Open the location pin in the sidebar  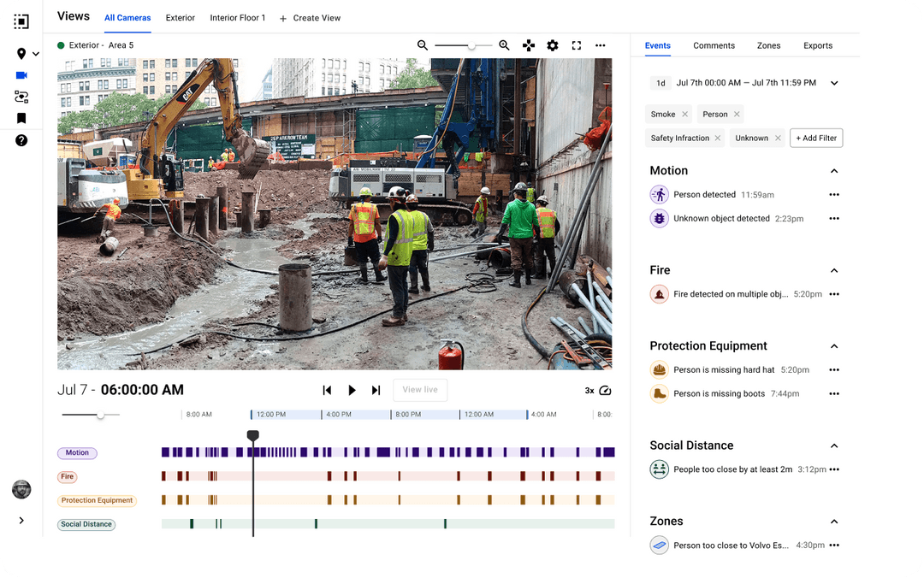[21, 54]
